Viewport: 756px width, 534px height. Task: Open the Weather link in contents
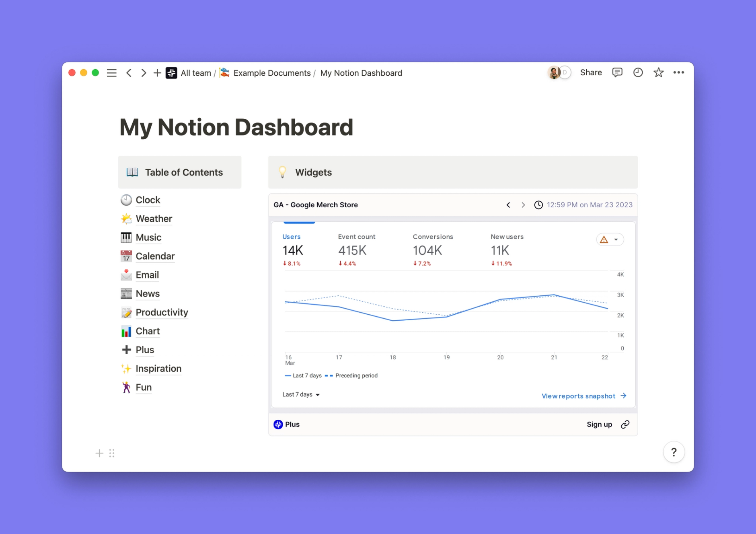pyautogui.click(x=154, y=219)
